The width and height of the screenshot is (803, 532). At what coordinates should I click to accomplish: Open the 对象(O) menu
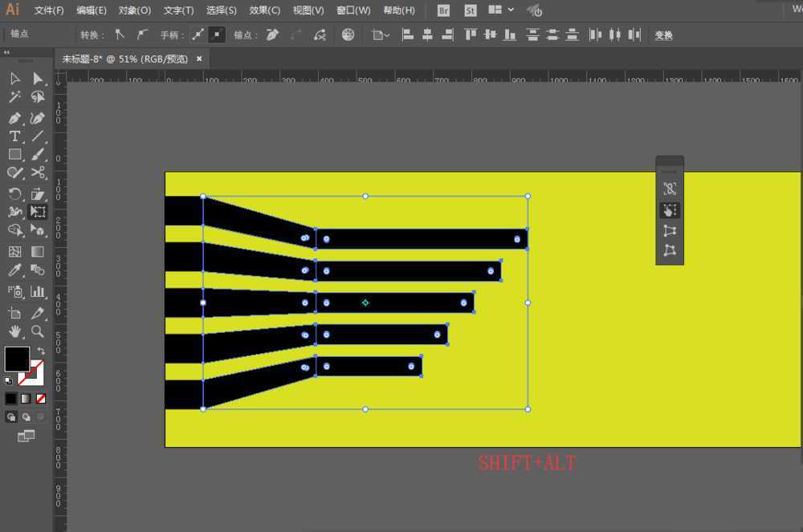click(x=135, y=10)
